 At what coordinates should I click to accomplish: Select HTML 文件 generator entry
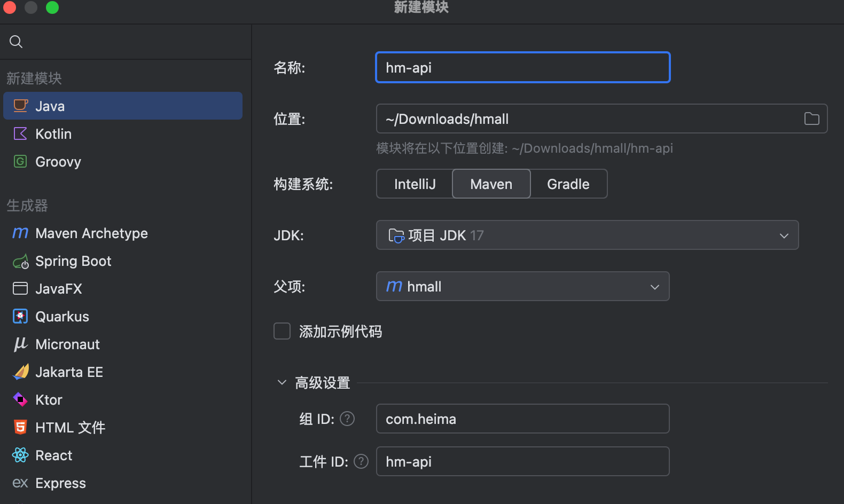pyautogui.click(x=123, y=427)
